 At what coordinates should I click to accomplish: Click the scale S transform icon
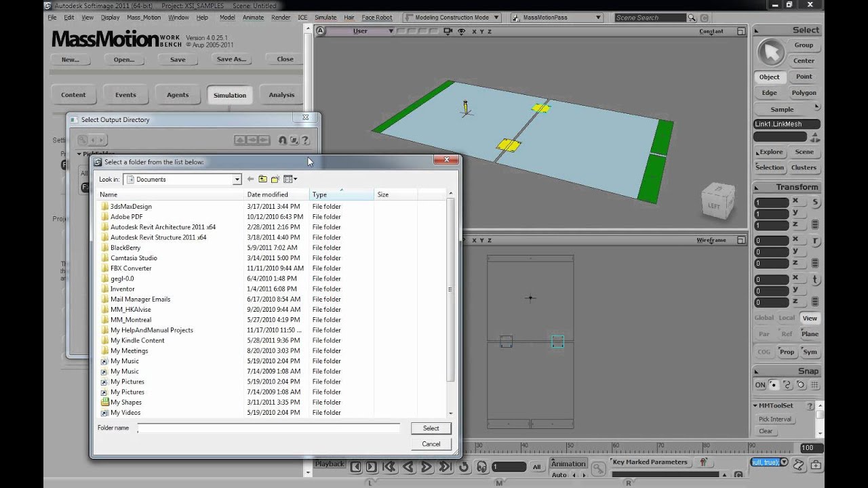[x=815, y=202]
